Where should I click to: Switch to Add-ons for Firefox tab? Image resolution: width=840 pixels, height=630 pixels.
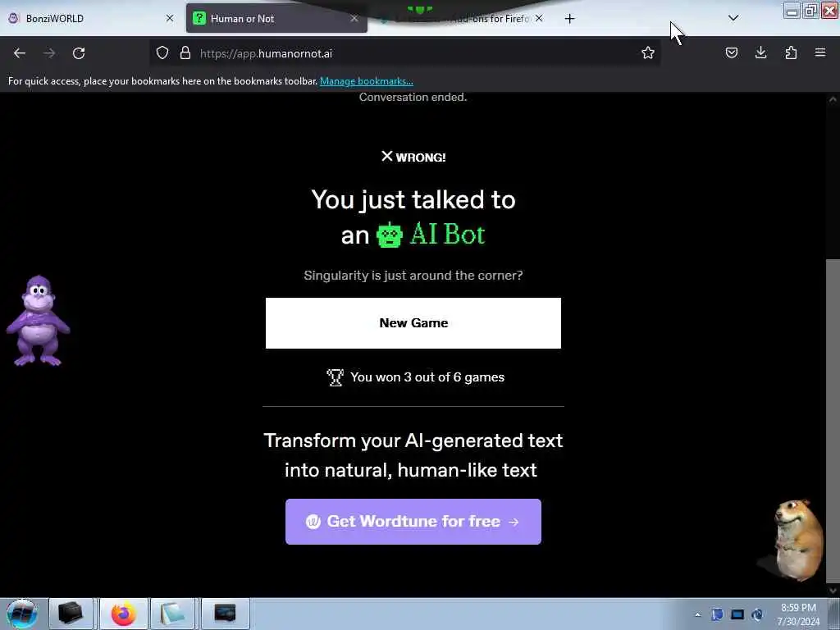(x=461, y=19)
